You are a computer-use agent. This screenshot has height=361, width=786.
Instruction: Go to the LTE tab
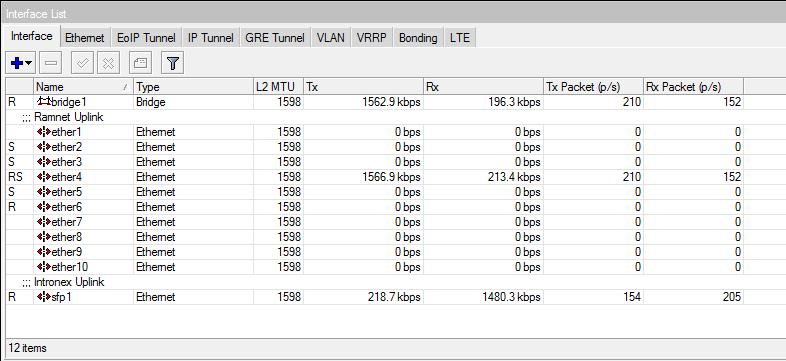pyautogui.click(x=460, y=38)
